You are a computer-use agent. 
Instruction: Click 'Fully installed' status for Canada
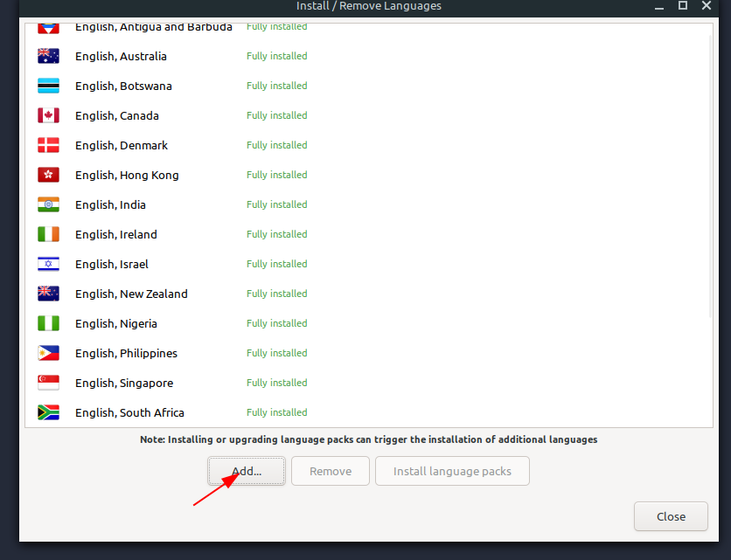click(x=277, y=115)
